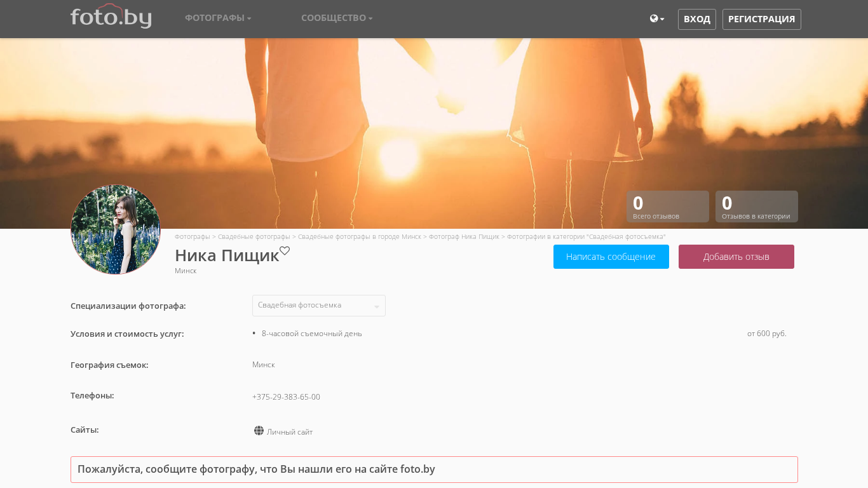Click Написать сообщение button
The width and height of the screenshot is (868, 488).
pyautogui.click(x=611, y=257)
